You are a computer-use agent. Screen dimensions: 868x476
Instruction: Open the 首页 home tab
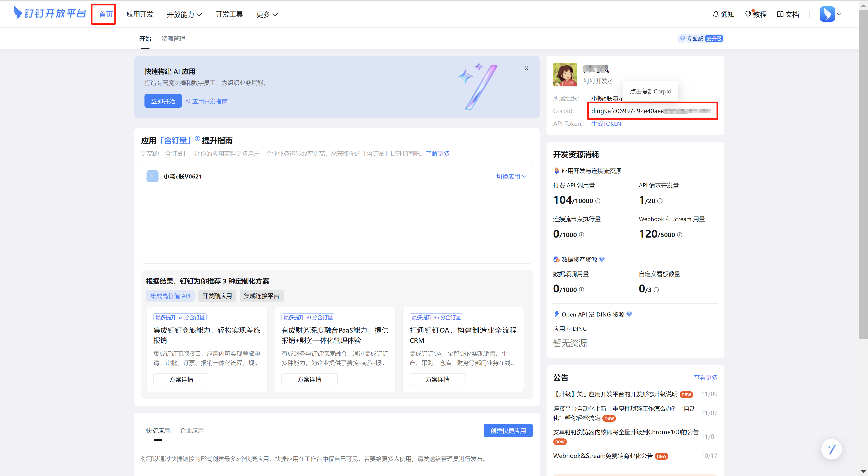[106, 14]
